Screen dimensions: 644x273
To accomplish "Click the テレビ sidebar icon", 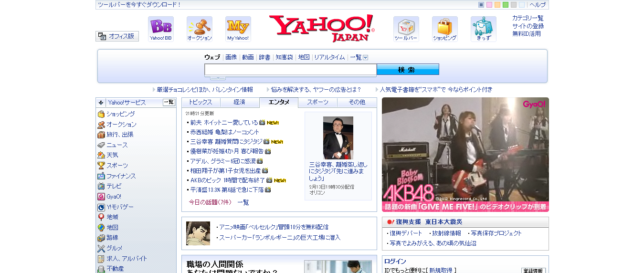I will pyautogui.click(x=101, y=186).
